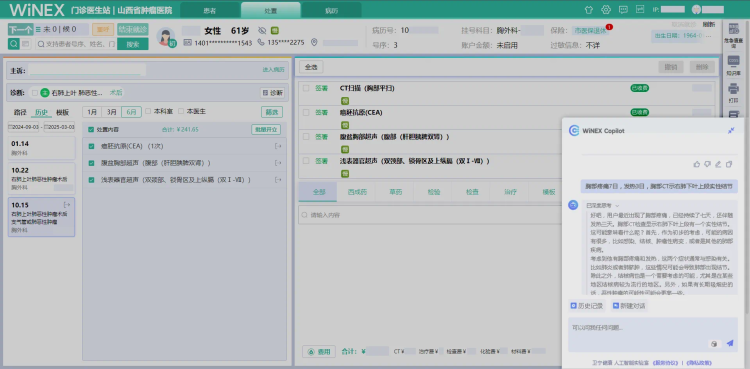Click the card reader icon beside the magnifier

pyautogui.click(x=26, y=44)
